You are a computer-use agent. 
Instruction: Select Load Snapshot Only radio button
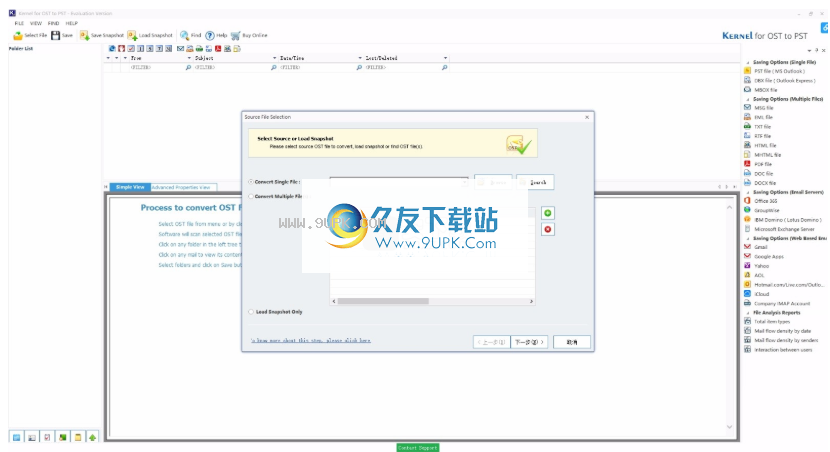[x=251, y=312]
